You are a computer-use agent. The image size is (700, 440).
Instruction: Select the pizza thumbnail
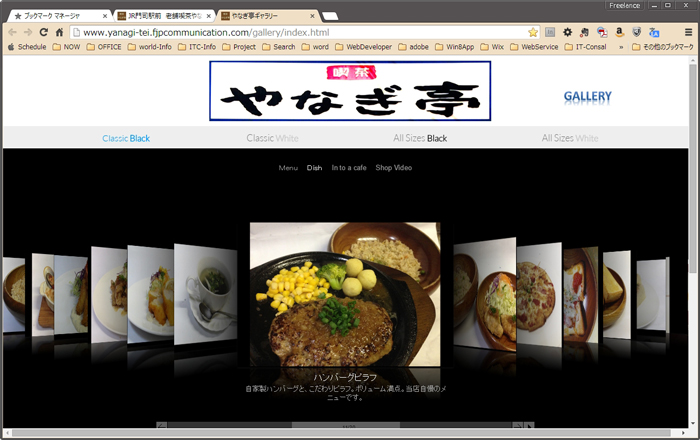click(x=539, y=295)
